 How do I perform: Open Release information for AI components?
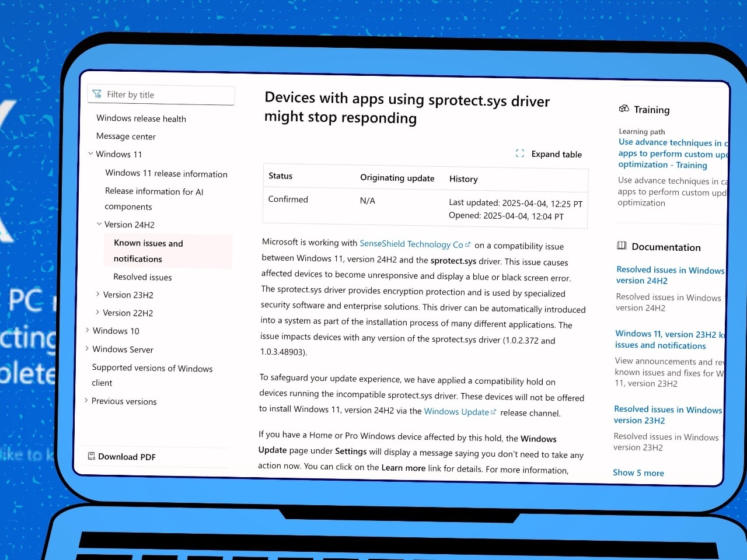point(154,199)
